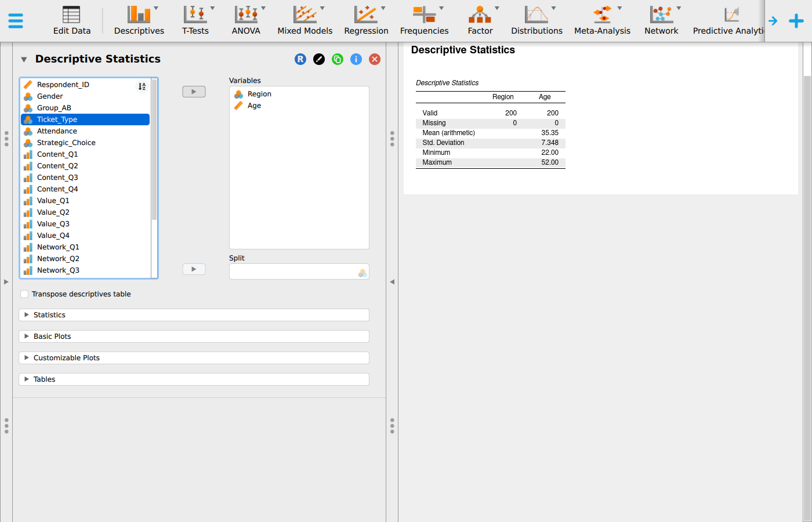The image size is (812, 522).
Task: Open the Meta-Analysis module menu
Action: tap(602, 21)
